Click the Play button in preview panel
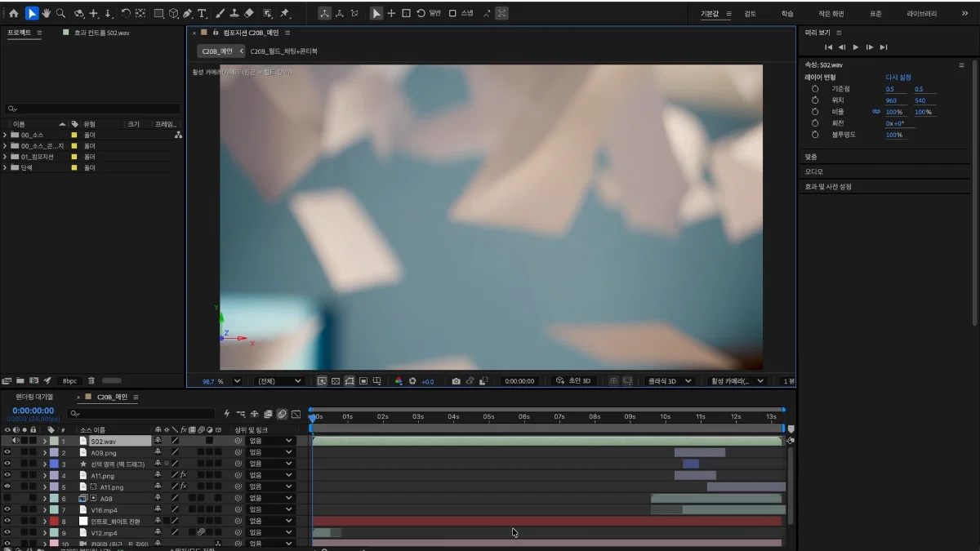 [x=856, y=47]
